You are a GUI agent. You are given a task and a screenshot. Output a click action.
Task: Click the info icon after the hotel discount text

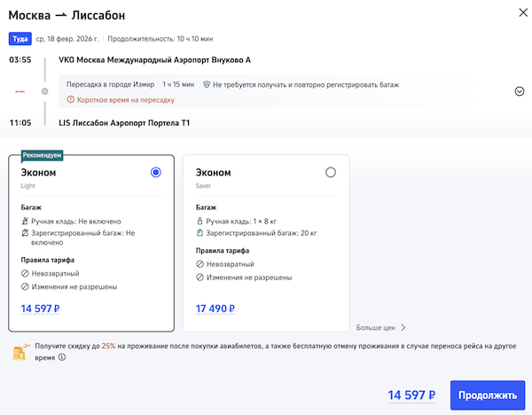tap(62, 358)
